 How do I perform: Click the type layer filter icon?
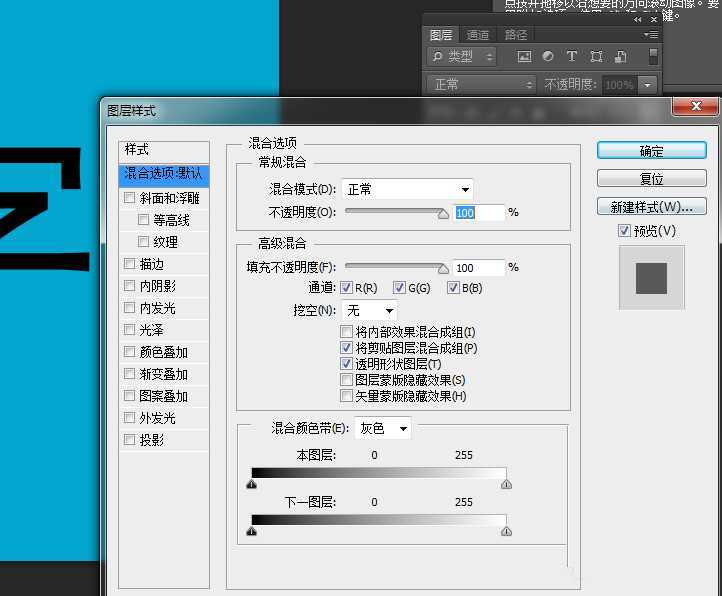pyautogui.click(x=572, y=57)
